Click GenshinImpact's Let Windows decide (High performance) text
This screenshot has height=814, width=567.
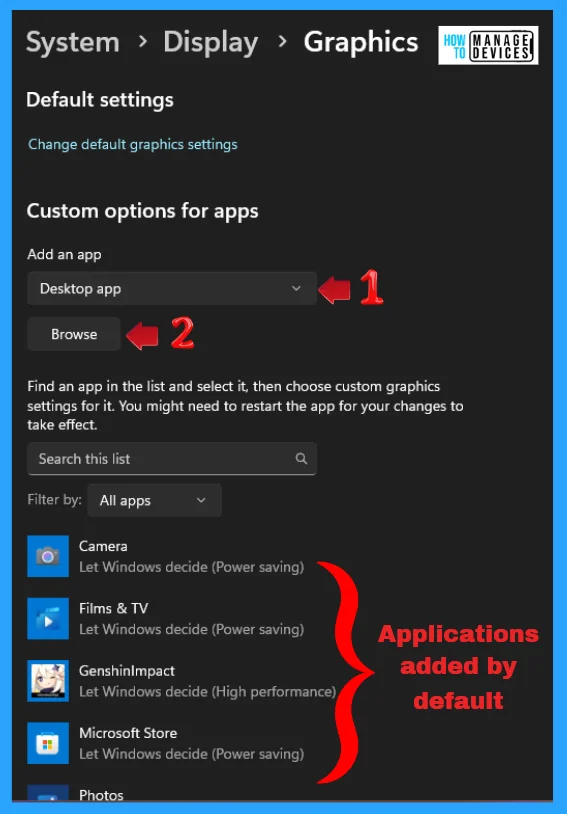pyautogui.click(x=208, y=691)
